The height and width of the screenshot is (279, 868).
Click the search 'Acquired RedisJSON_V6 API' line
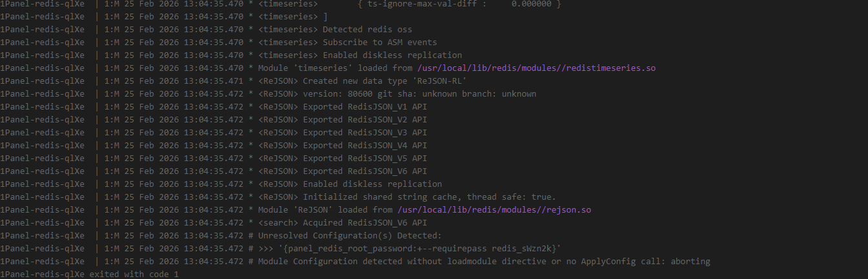click(365, 223)
